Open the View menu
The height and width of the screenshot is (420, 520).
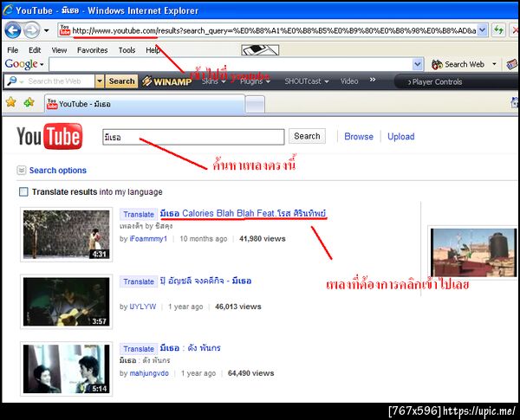pyautogui.click(x=59, y=50)
